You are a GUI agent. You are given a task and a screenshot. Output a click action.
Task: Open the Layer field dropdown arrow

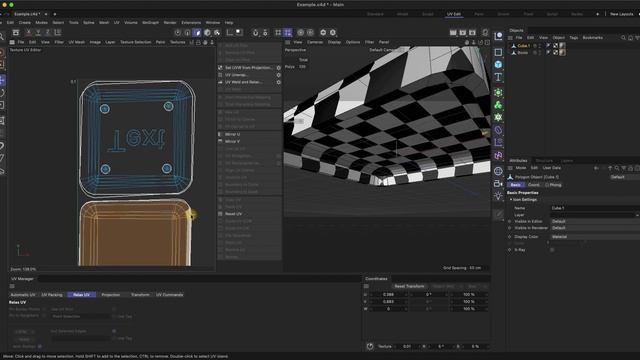[x=637, y=215]
